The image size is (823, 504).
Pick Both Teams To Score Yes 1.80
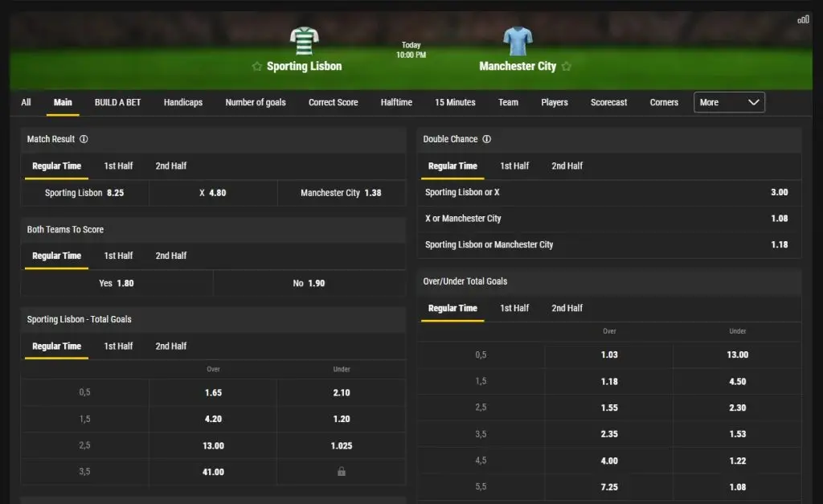[x=117, y=283]
